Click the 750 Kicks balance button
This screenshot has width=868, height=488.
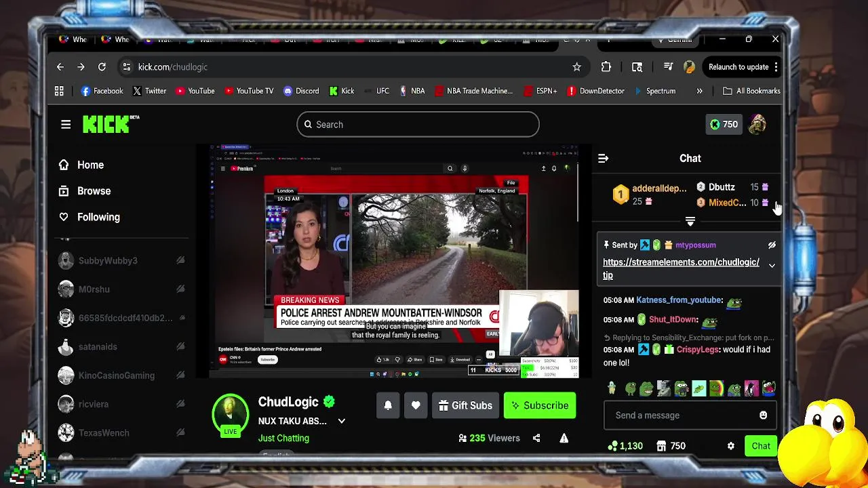[x=724, y=124]
